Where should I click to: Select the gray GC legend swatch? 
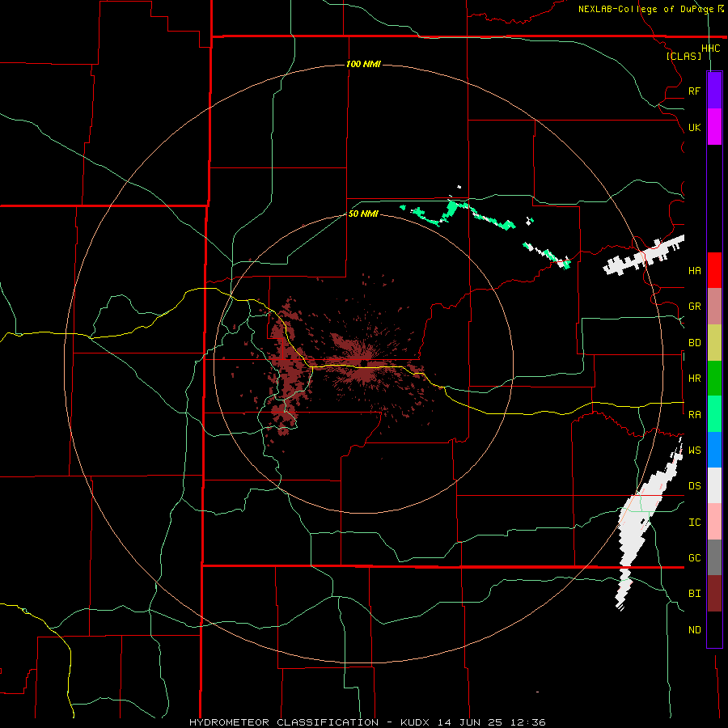[714, 557]
